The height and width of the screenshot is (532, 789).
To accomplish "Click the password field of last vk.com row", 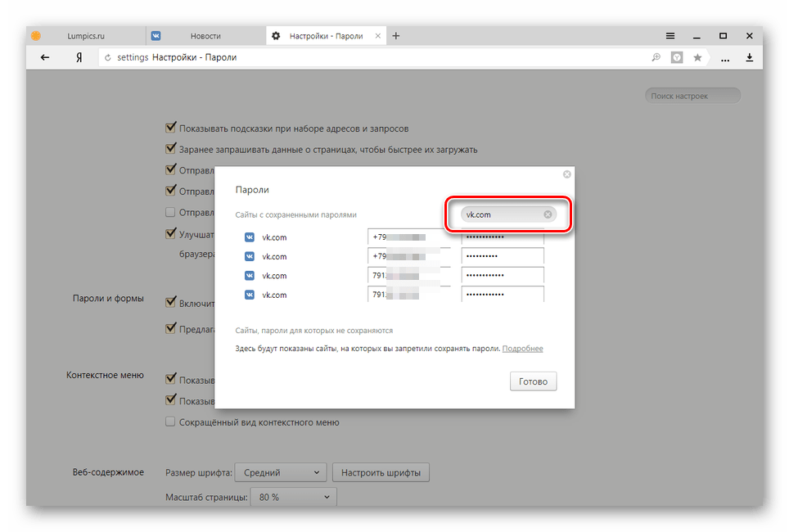I will click(503, 294).
